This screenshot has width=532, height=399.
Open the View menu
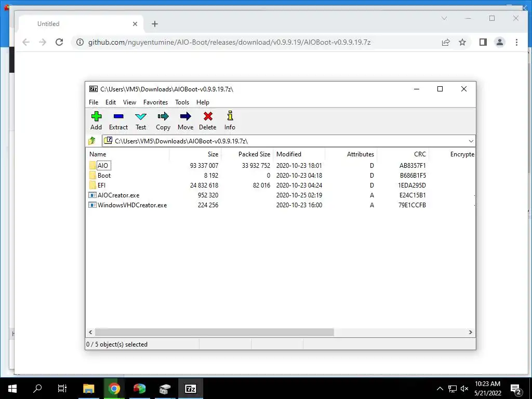[x=129, y=102]
